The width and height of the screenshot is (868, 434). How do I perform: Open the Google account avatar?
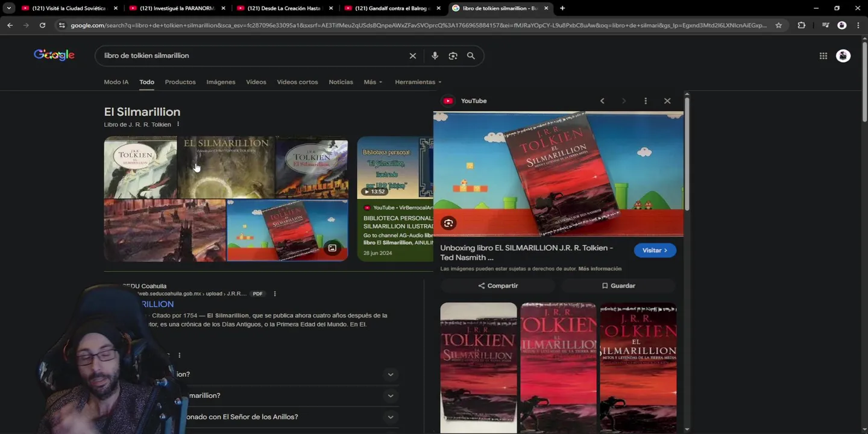843,55
